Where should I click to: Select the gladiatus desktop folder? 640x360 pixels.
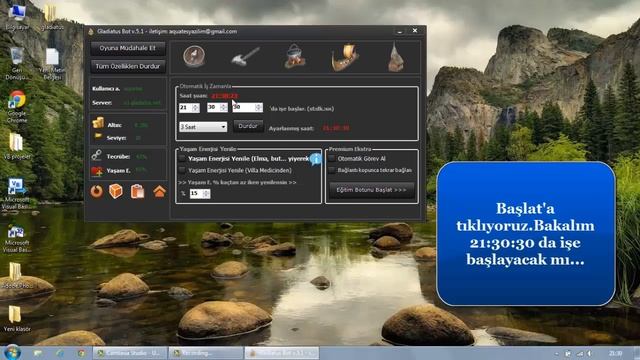[x=51, y=17]
